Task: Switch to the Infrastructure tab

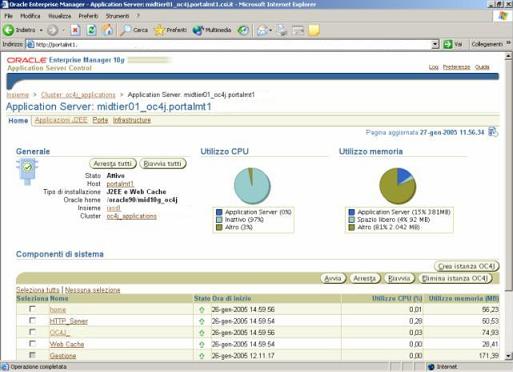Action: (132, 120)
